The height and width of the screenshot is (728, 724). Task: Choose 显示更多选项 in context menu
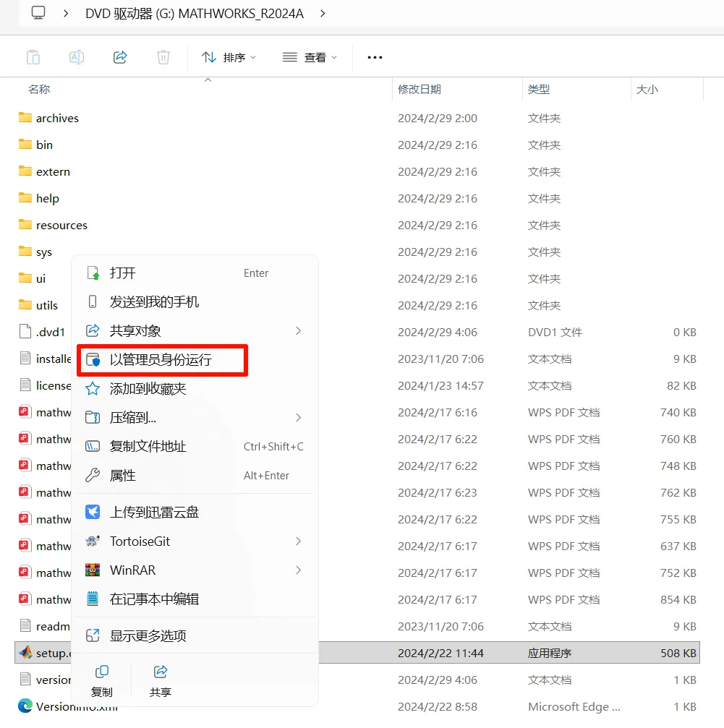click(195, 635)
